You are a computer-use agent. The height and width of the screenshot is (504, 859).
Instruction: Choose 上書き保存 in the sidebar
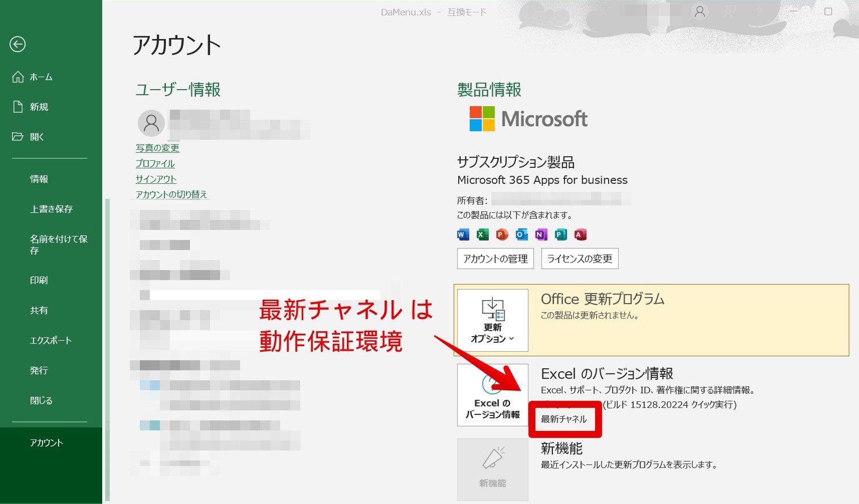point(51,209)
